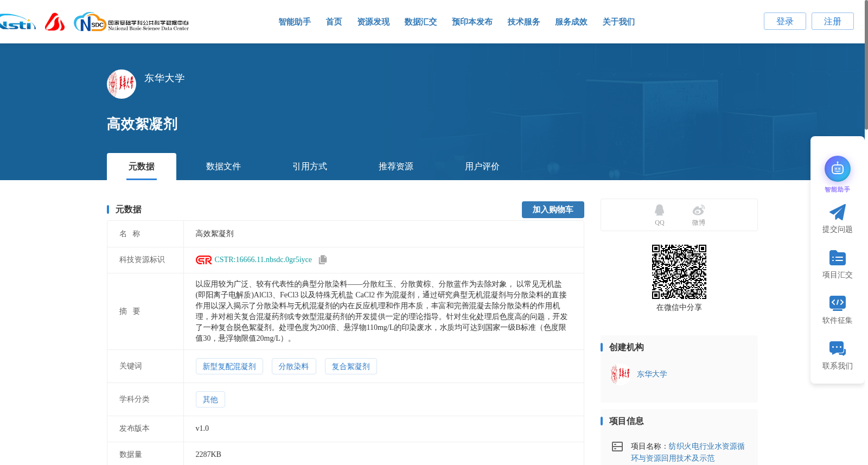Go to 首页 in navigation
This screenshot has height=465, width=868.
pos(334,22)
